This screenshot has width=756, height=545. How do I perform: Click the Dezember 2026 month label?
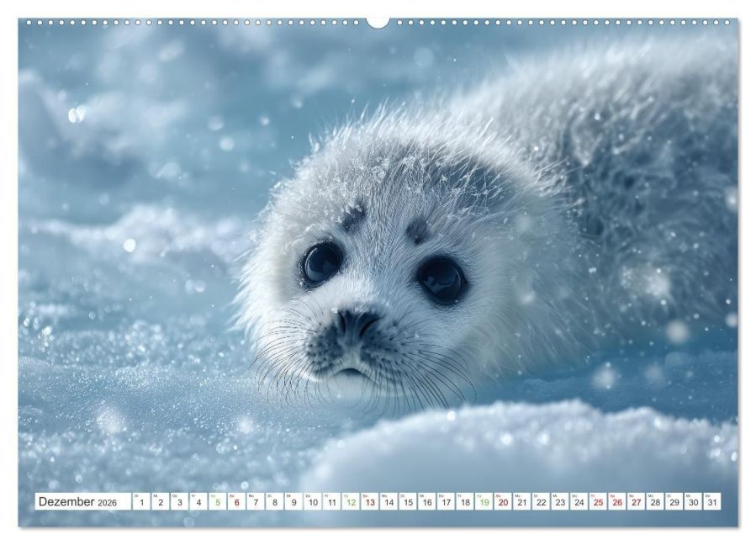pos(77,501)
